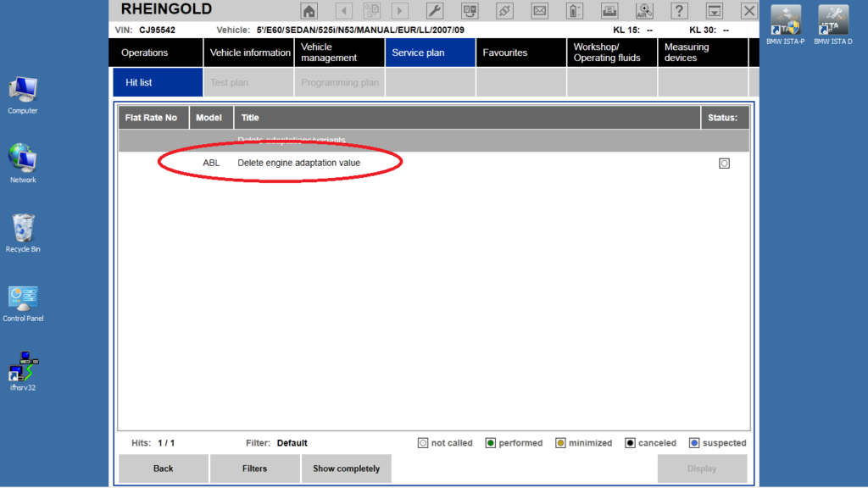
Task: Click the 'canceled' legend entry
Action: [x=650, y=443]
